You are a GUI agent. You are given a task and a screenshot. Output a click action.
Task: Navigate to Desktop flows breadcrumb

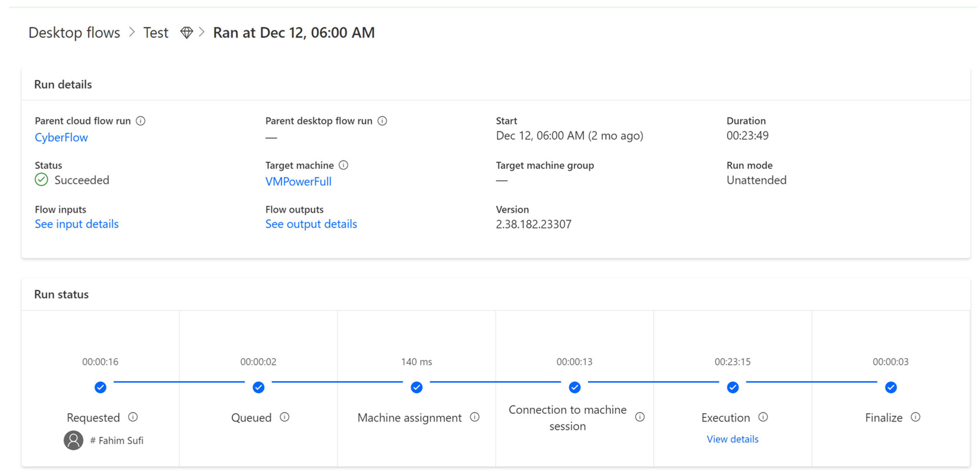74,32
